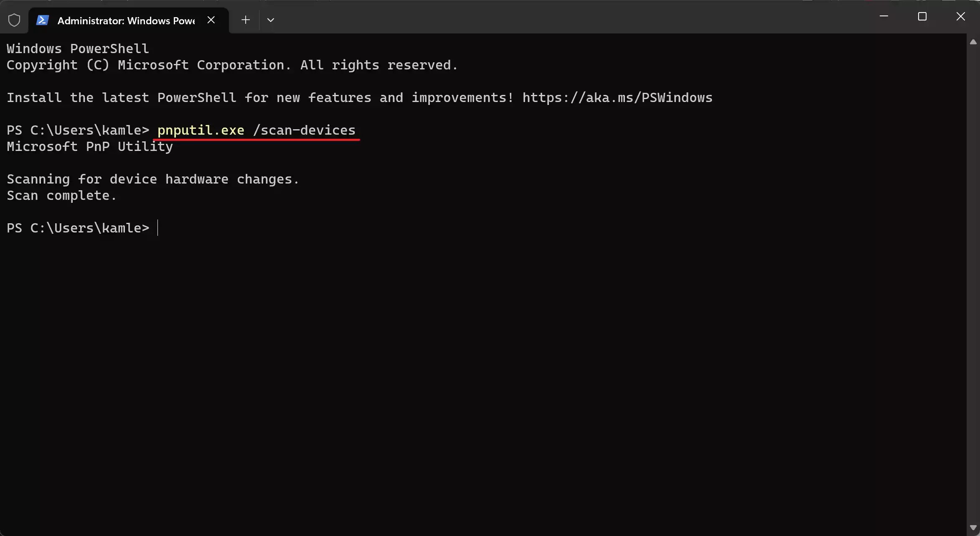Click the PowerShell icon on the tab
The image size is (980, 536).
42,20
